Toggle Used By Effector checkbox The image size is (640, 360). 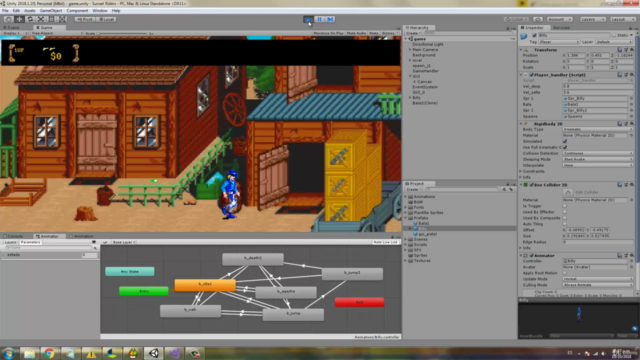click(565, 212)
